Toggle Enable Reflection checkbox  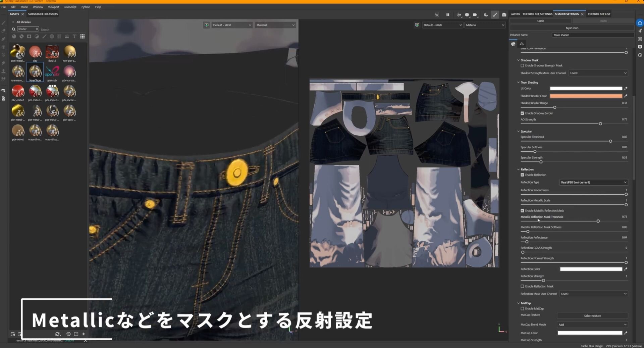tap(522, 175)
